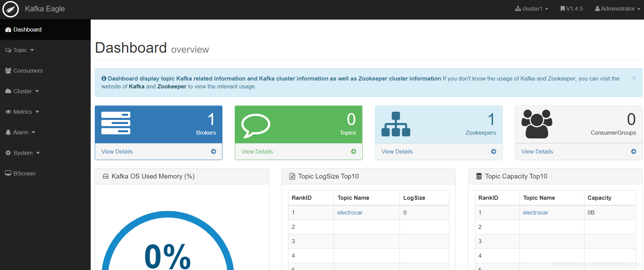Click the info circle icon in alert
Image resolution: width=644 pixels, height=270 pixels.
coord(104,78)
